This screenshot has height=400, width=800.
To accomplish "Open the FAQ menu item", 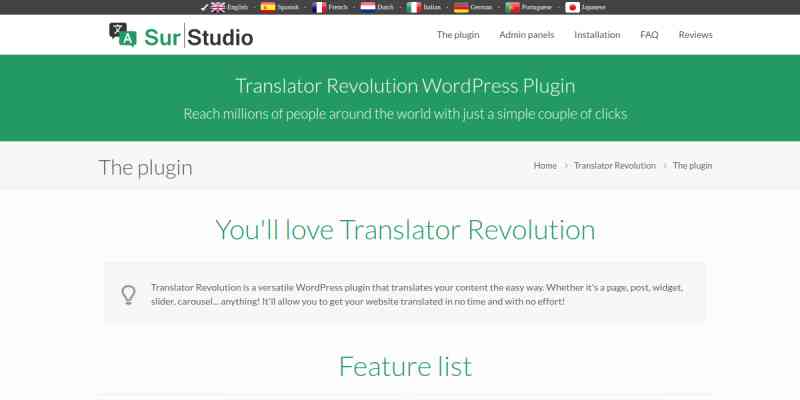I will [x=649, y=35].
